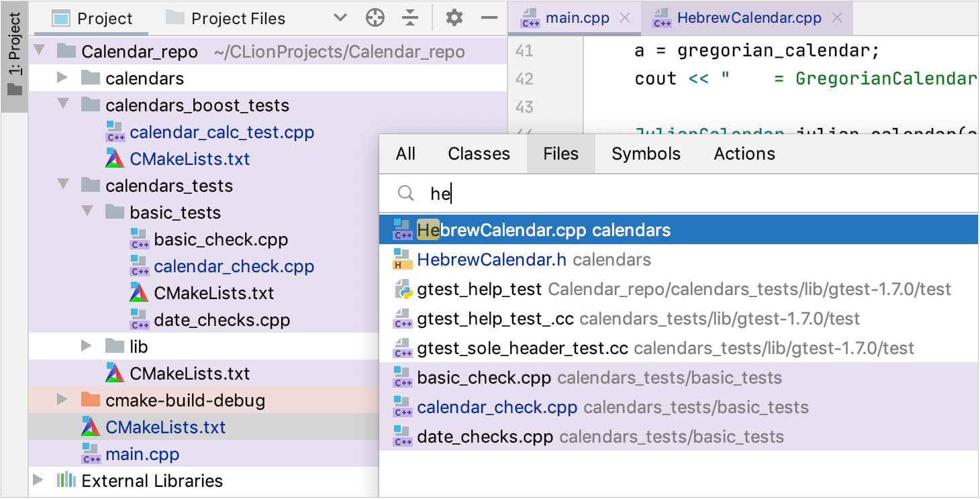
Task: Switch search popup to Actions tab
Action: point(744,154)
